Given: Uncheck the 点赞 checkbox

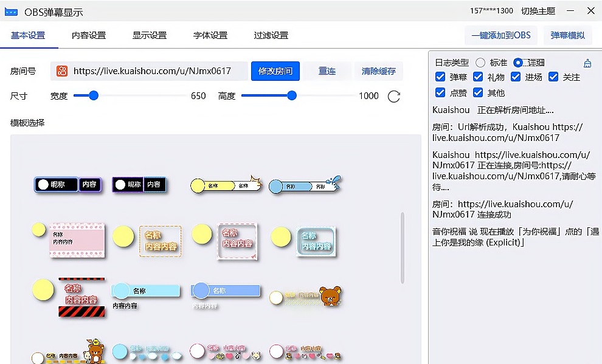Looking at the screenshot, I should (x=440, y=92).
